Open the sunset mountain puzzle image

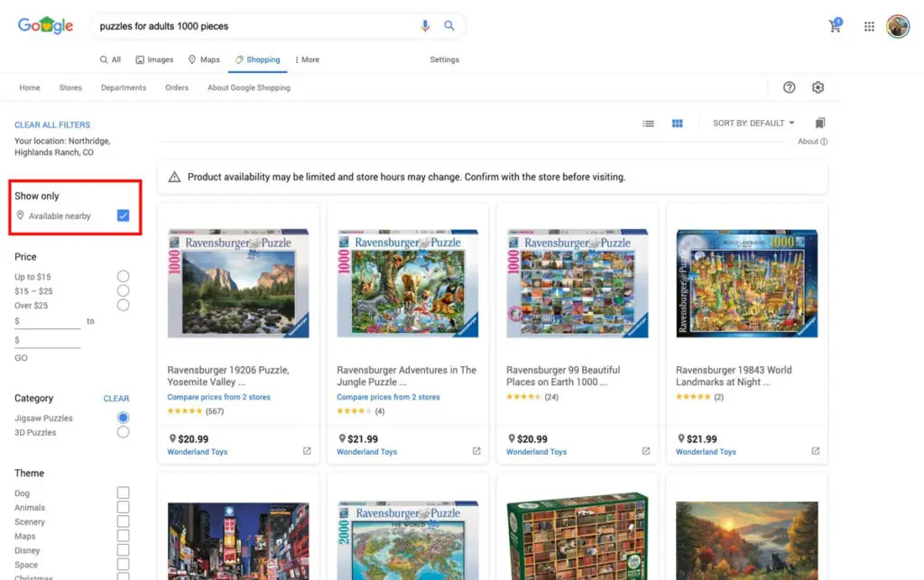[x=746, y=540]
